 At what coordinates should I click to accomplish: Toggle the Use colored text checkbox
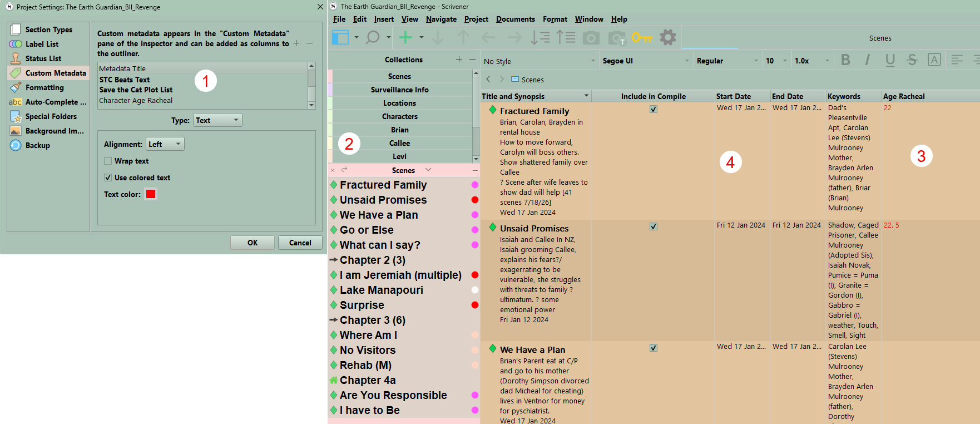pos(108,178)
